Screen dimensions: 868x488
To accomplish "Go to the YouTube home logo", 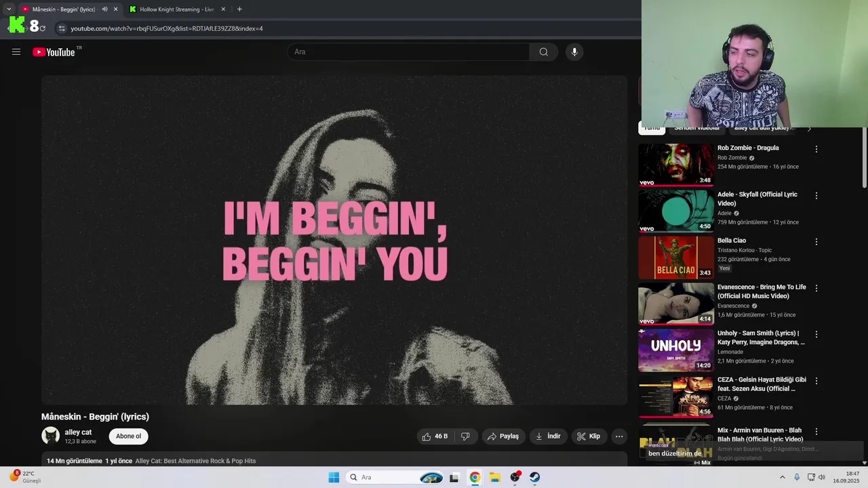I will point(54,52).
